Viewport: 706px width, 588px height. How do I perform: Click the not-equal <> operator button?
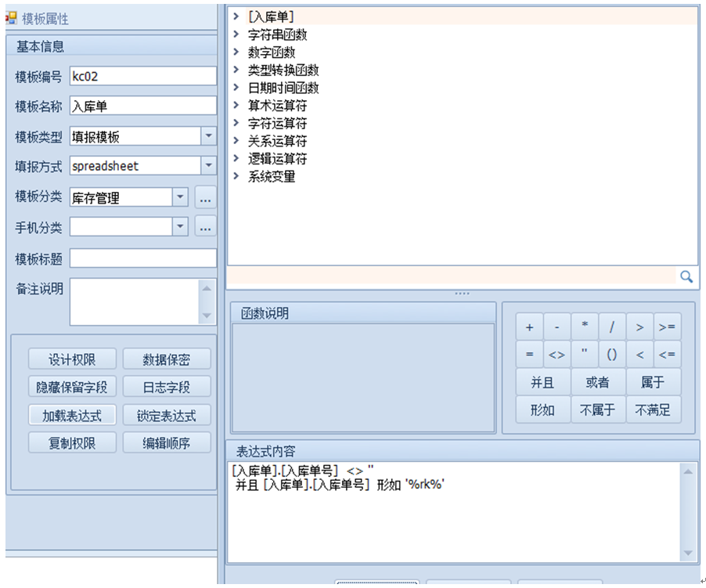click(x=557, y=355)
